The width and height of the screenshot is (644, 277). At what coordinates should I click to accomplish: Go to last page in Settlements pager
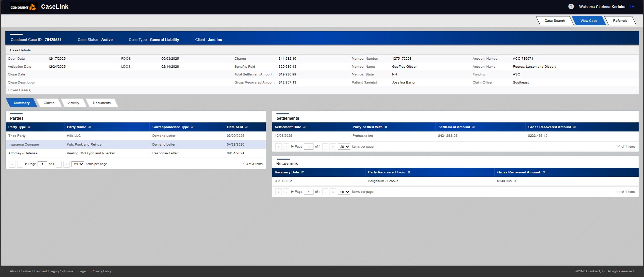333,147
